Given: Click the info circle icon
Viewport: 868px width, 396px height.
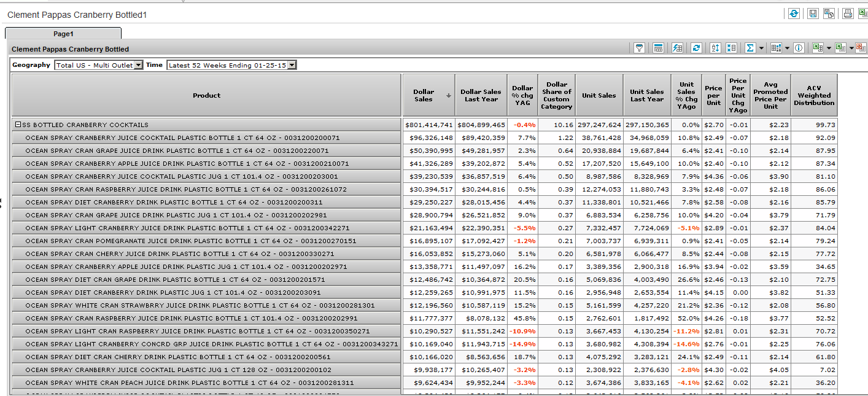Looking at the screenshot, I should 799,48.
